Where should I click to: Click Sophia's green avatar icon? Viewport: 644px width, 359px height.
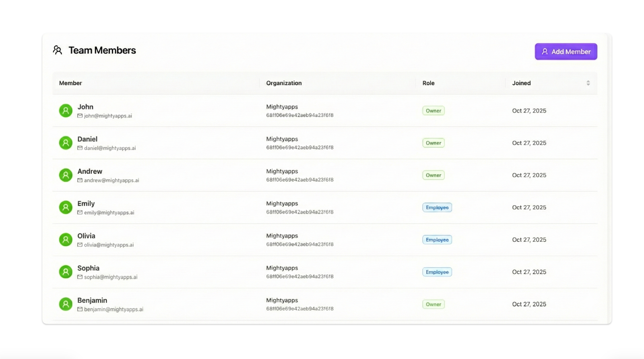[66, 272]
